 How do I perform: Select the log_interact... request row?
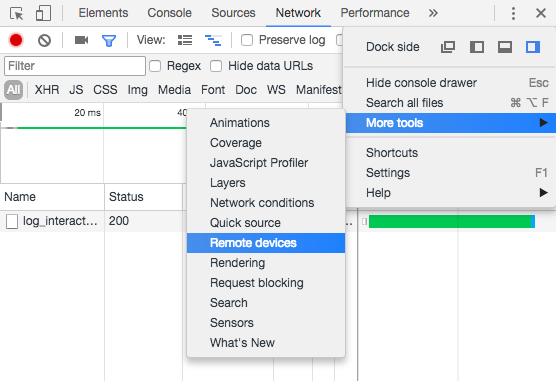60,221
